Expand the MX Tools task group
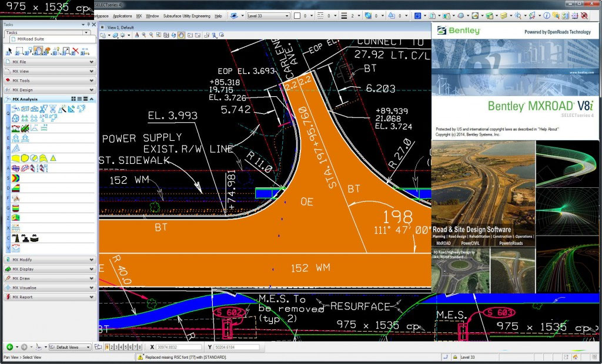The width and height of the screenshot is (602, 364). click(50, 80)
